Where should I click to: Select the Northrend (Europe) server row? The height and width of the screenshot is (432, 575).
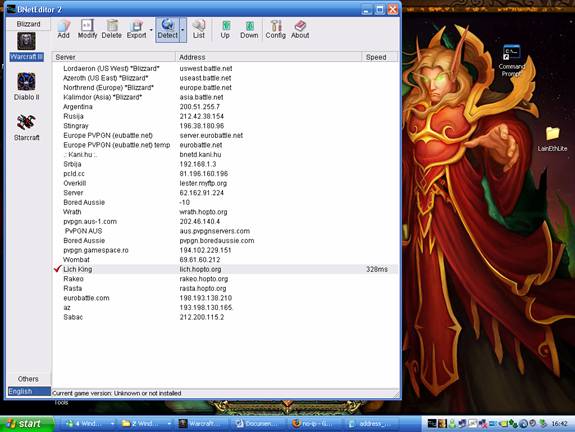[x=225, y=88]
